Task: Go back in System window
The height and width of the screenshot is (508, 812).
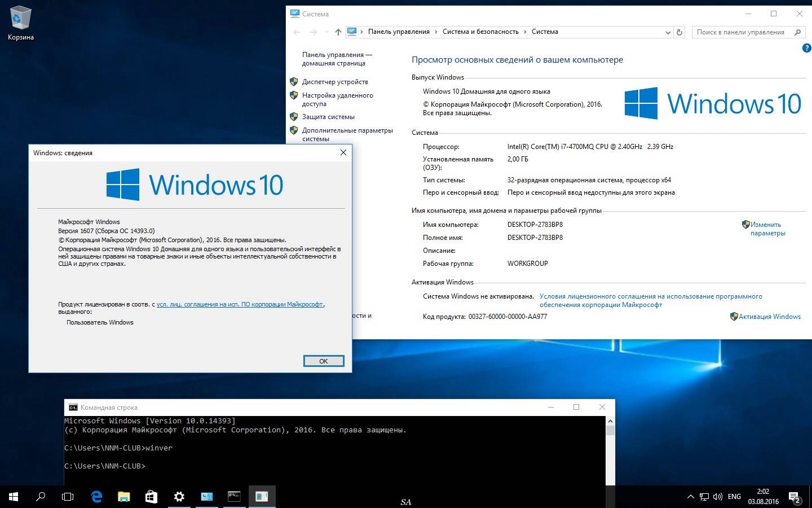Action: click(297, 32)
